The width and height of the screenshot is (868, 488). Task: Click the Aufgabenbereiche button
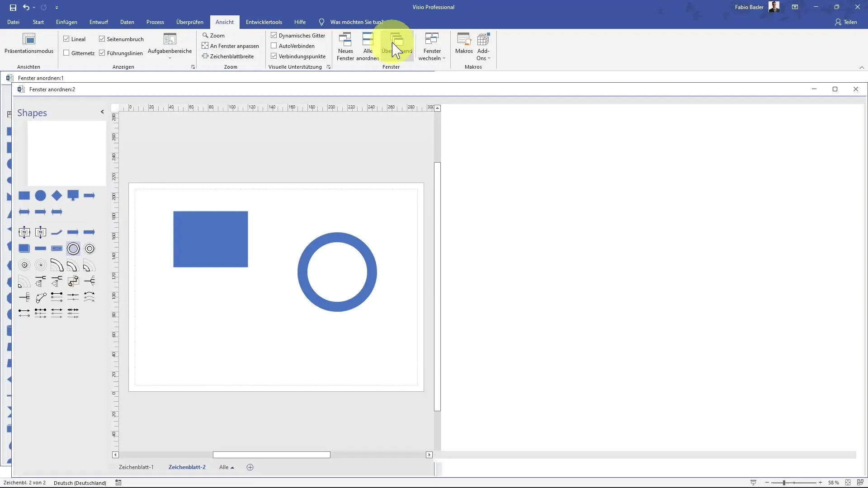(170, 46)
